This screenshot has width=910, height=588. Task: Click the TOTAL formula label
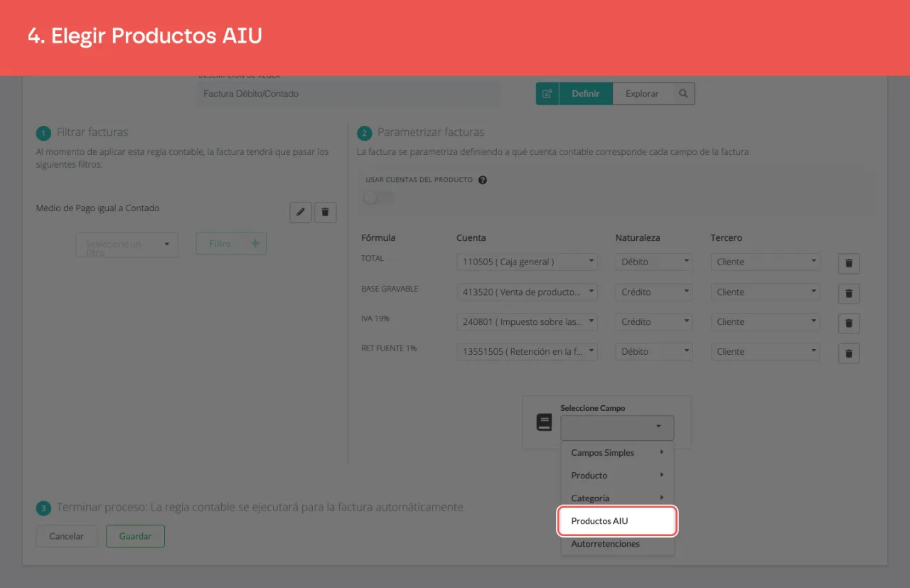click(x=373, y=259)
